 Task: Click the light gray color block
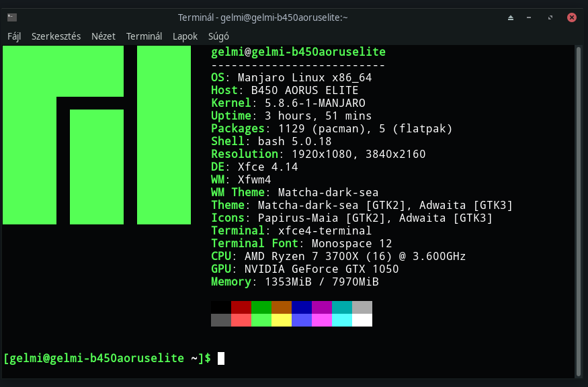pyautogui.click(x=362, y=307)
